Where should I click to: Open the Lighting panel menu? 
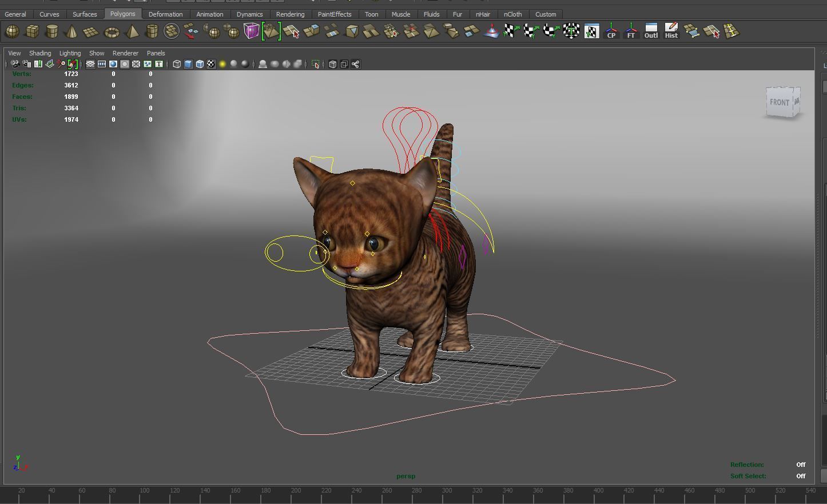tap(70, 53)
